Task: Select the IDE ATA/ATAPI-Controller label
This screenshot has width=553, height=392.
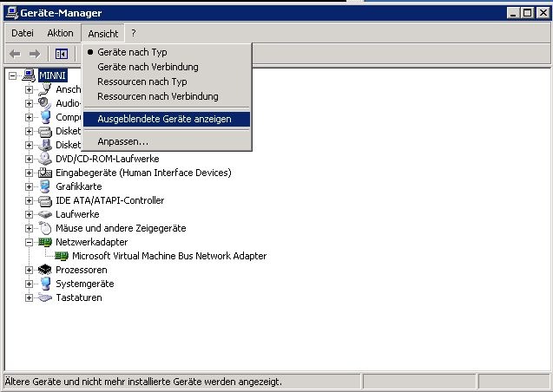Action: tap(109, 200)
